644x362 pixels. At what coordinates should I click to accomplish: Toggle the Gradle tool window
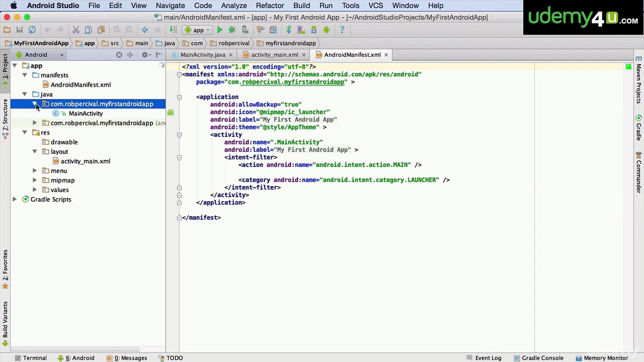point(639,127)
